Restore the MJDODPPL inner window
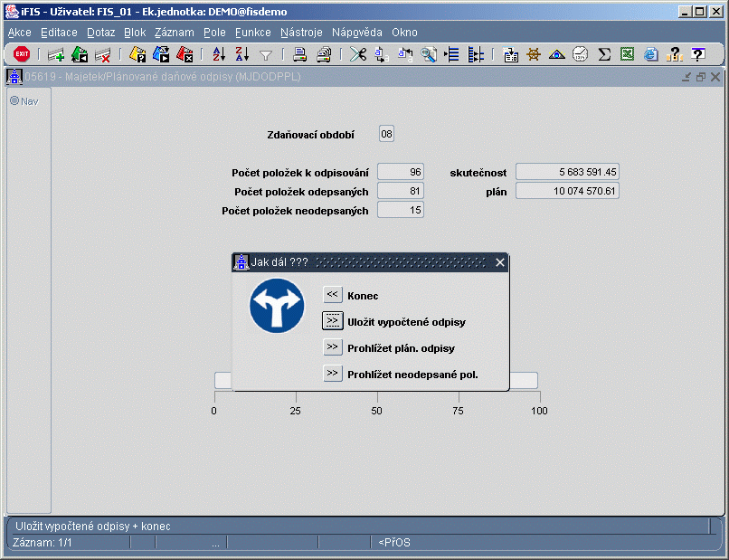The width and height of the screenshot is (729, 560). point(701,77)
